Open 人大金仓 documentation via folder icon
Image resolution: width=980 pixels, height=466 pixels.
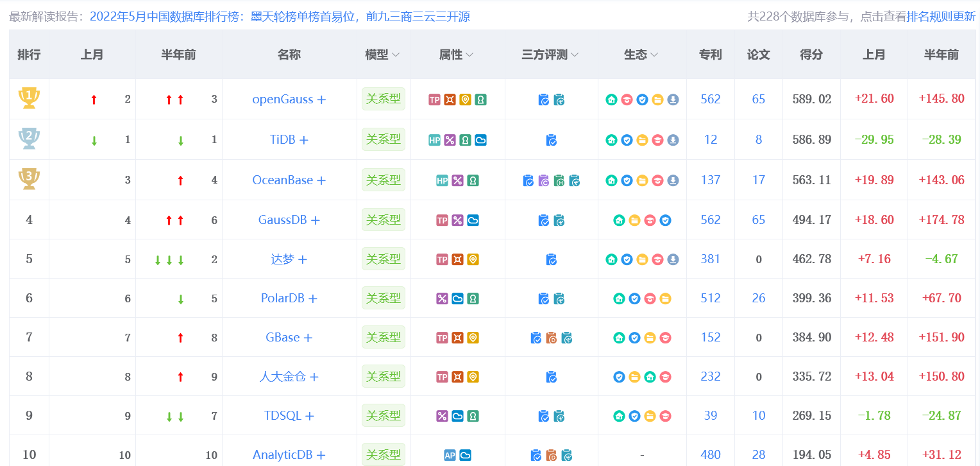[634, 376]
